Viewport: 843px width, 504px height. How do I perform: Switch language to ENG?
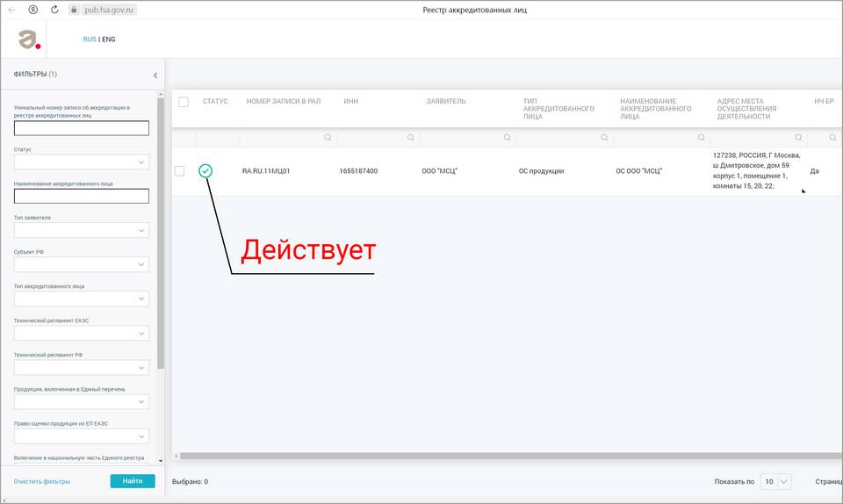click(109, 40)
